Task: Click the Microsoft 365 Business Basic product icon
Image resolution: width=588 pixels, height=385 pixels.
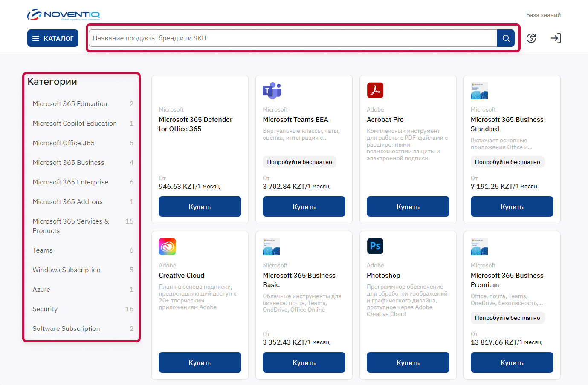Action: (x=271, y=246)
